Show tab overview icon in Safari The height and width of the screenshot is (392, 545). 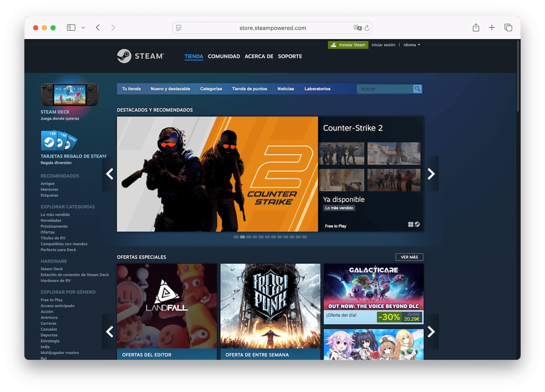coord(508,28)
